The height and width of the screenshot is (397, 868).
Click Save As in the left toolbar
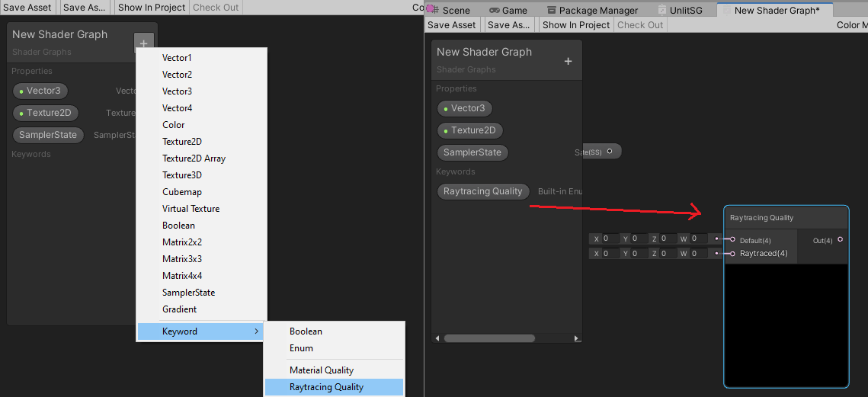pyautogui.click(x=85, y=8)
